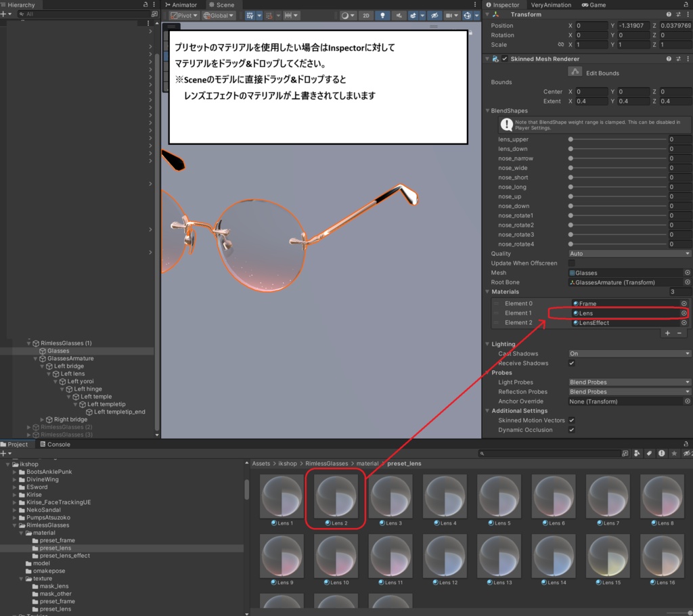Open object picker for Element 0 Frame
Viewport: 693px width, 616px height.
coord(684,303)
